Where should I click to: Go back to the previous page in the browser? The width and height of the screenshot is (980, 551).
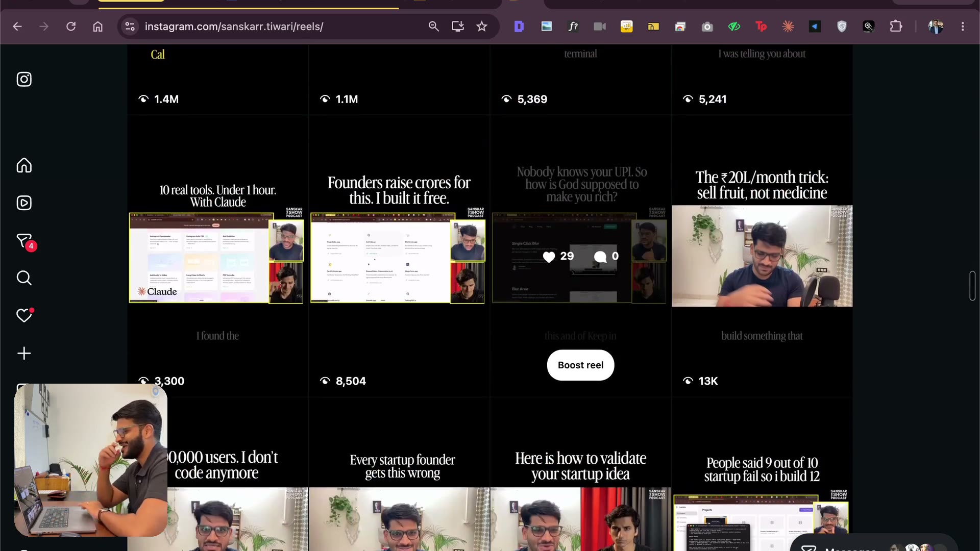click(17, 27)
